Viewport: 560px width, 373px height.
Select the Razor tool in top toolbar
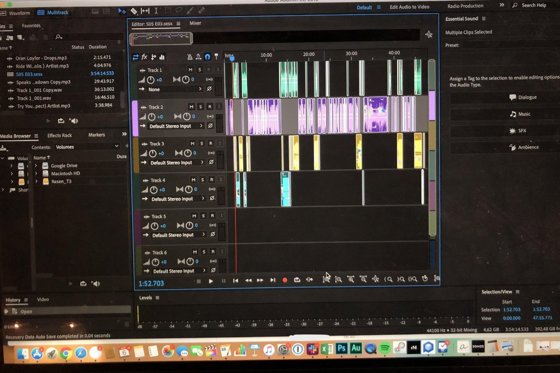coord(134,11)
